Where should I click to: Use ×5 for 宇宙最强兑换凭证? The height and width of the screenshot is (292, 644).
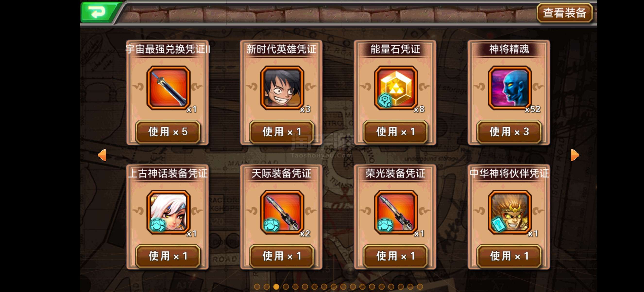pos(168,132)
